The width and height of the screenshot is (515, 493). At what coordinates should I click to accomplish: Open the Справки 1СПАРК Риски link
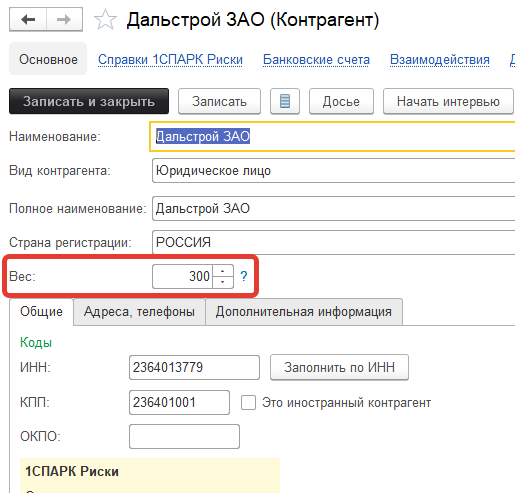pyautogui.click(x=170, y=60)
